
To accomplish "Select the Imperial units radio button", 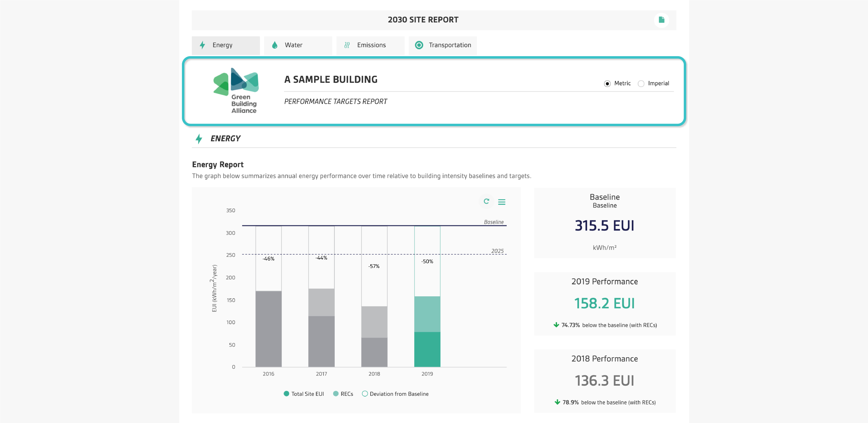I will click(x=641, y=84).
